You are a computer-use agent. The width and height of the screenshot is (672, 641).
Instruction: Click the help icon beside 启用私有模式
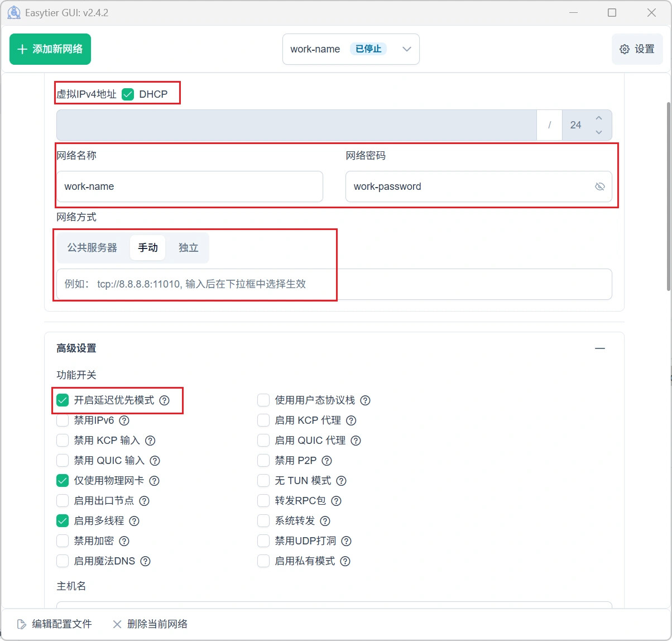click(345, 561)
